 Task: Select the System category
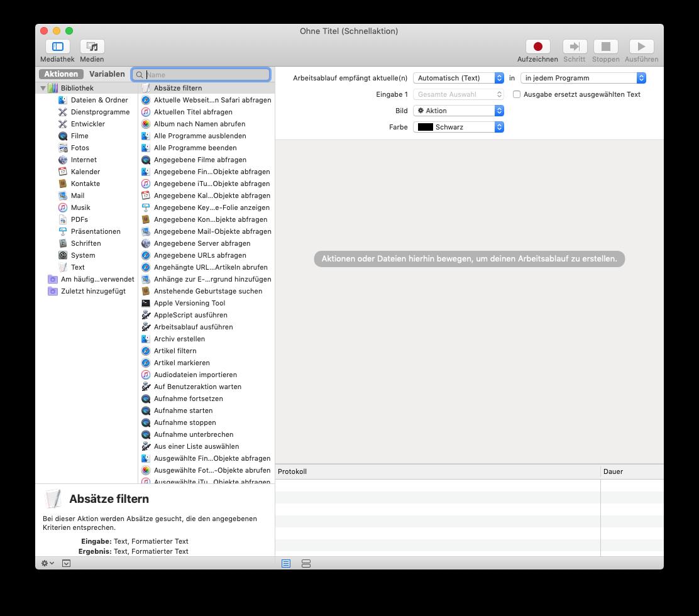click(77, 255)
